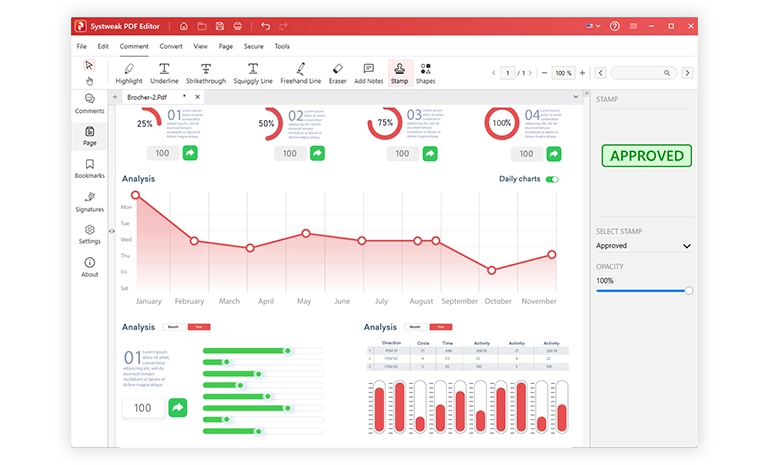Open the Bookmarks sidebar panel

pyautogui.click(x=90, y=168)
